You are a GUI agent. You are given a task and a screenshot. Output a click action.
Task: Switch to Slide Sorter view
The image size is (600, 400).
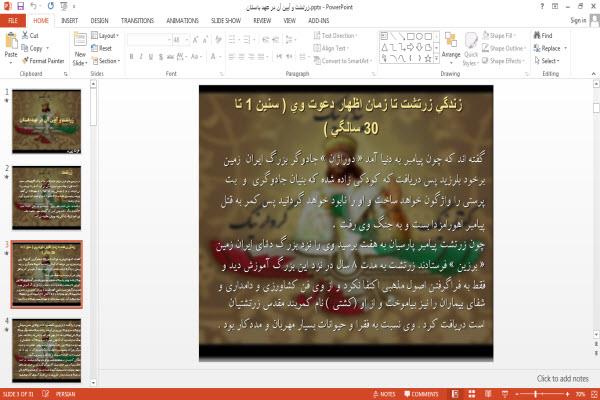[x=472, y=394]
